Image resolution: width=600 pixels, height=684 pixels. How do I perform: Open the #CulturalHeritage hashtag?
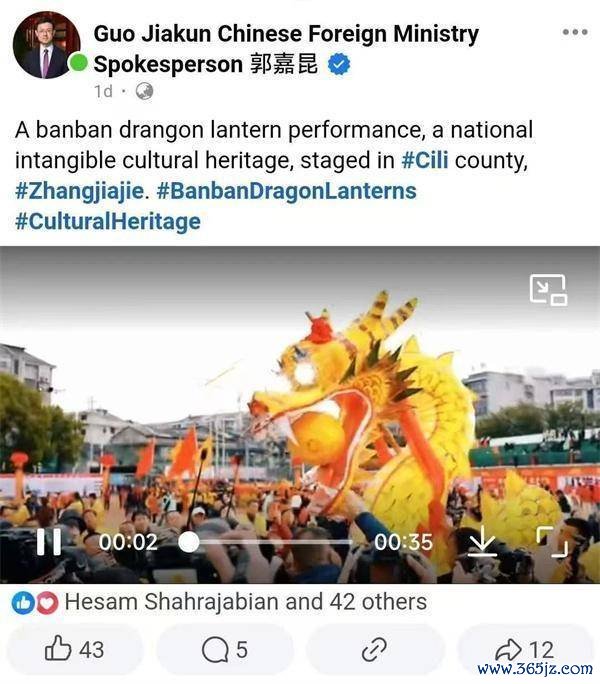(x=108, y=221)
